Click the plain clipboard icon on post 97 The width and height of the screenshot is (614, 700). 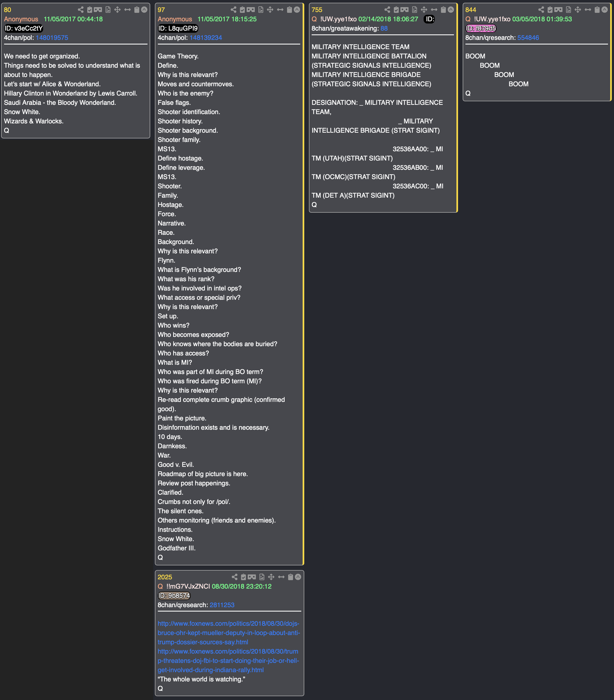[x=290, y=10]
